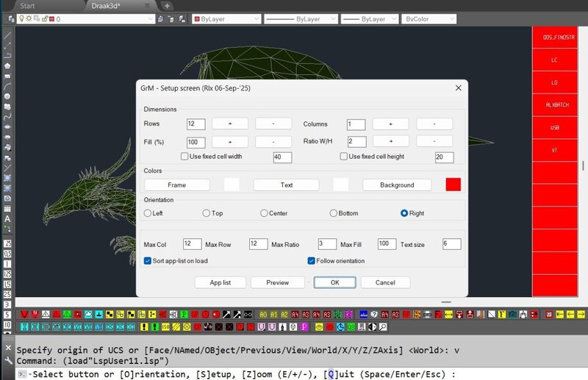588x380 pixels.
Task: Uncheck Follow orientation
Action: click(x=311, y=261)
